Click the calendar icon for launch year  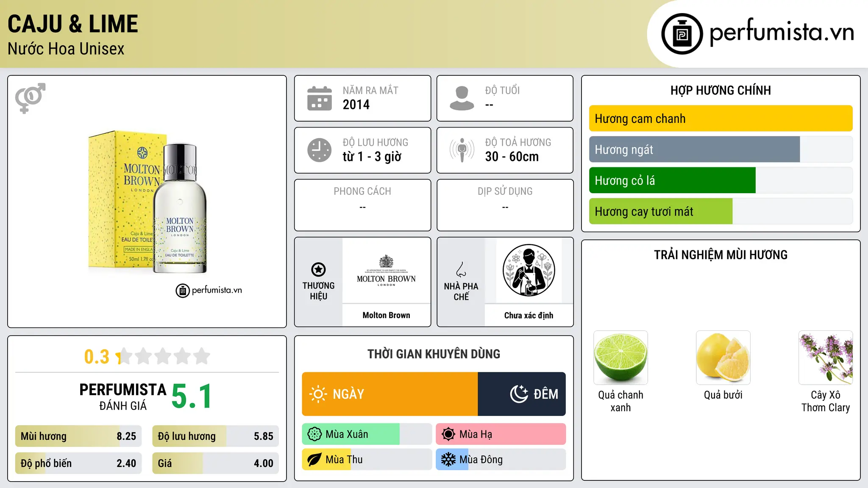(320, 98)
